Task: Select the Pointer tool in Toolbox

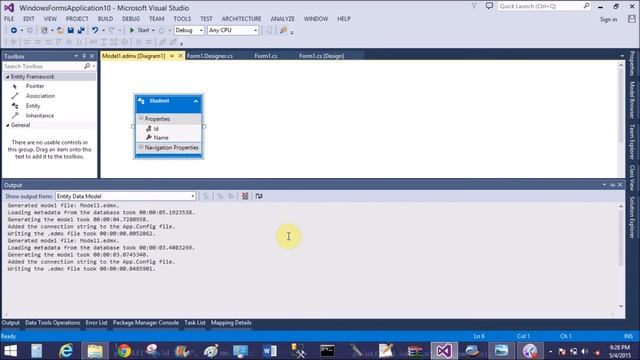Action: (x=35, y=86)
